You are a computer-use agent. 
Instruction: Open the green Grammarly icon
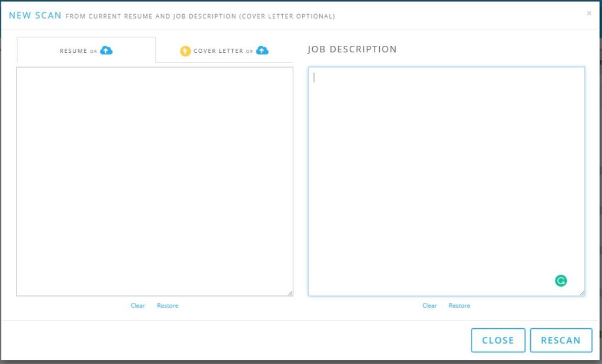[561, 281]
